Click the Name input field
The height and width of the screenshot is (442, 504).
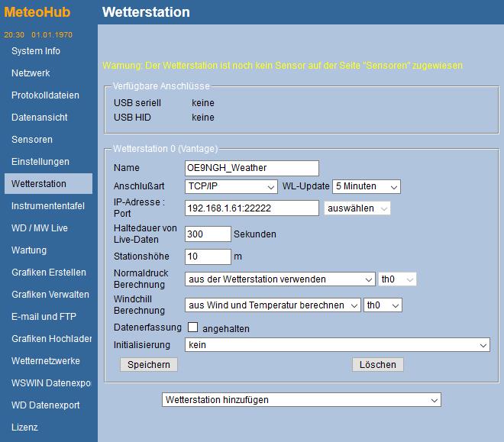(x=252, y=168)
